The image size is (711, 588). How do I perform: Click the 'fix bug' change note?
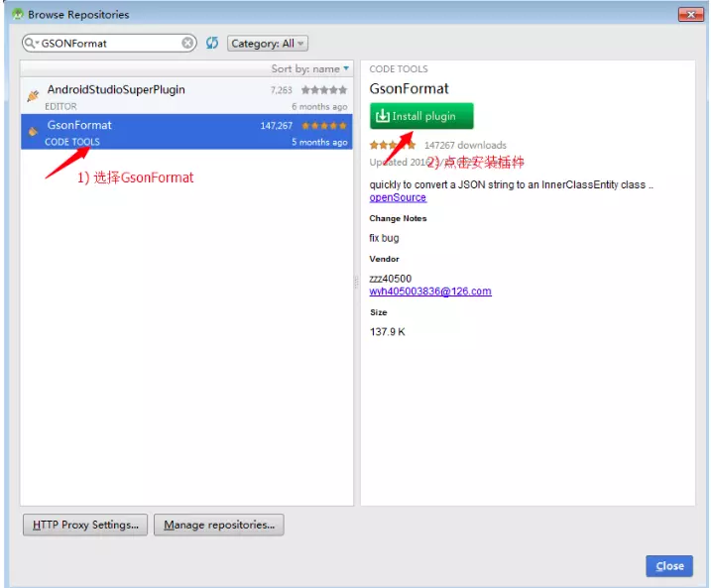(x=384, y=238)
